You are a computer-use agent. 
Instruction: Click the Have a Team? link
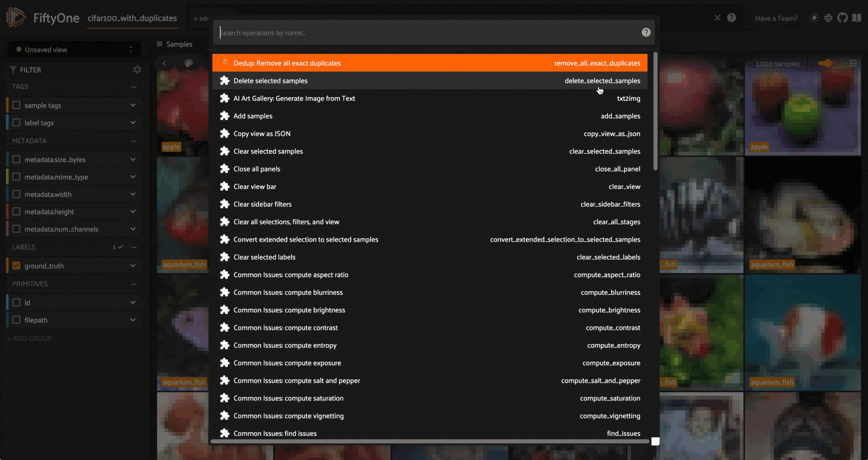pyautogui.click(x=776, y=18)
